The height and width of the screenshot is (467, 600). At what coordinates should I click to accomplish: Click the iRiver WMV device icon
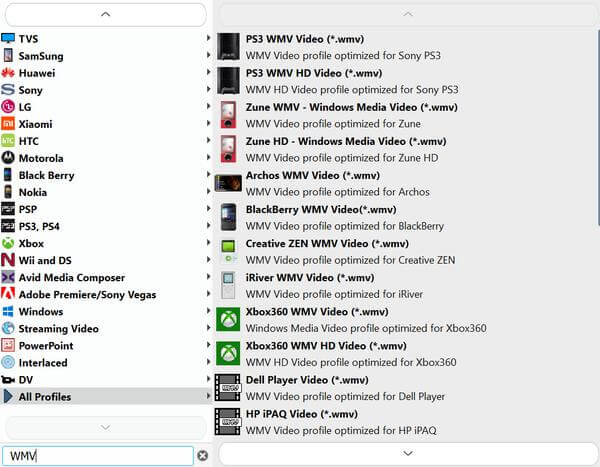228,285
